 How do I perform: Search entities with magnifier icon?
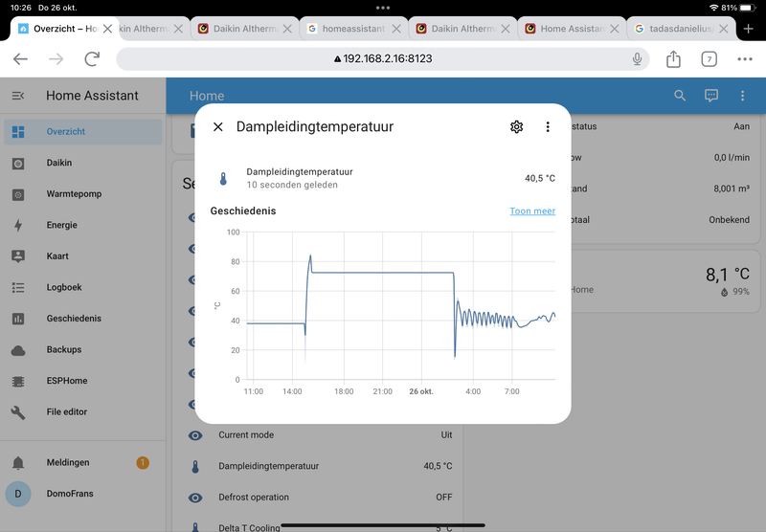pyautogui.click(x=680, y=96)
